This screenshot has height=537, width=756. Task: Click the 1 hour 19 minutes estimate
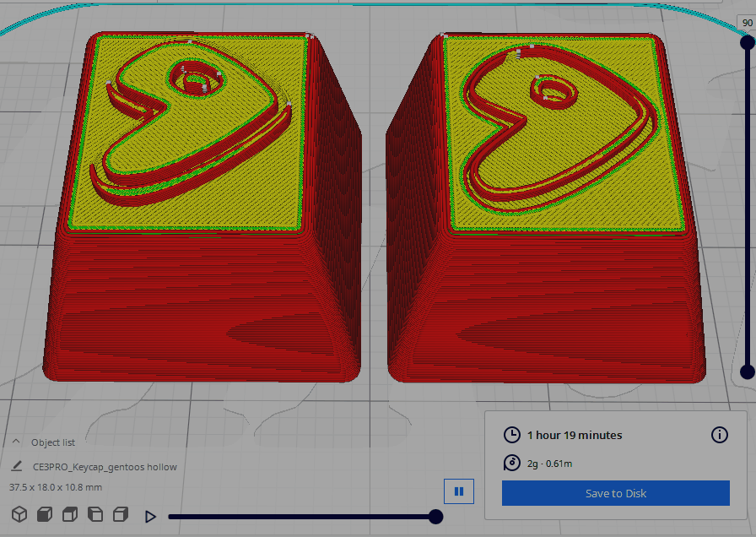(x=575, y=435)
